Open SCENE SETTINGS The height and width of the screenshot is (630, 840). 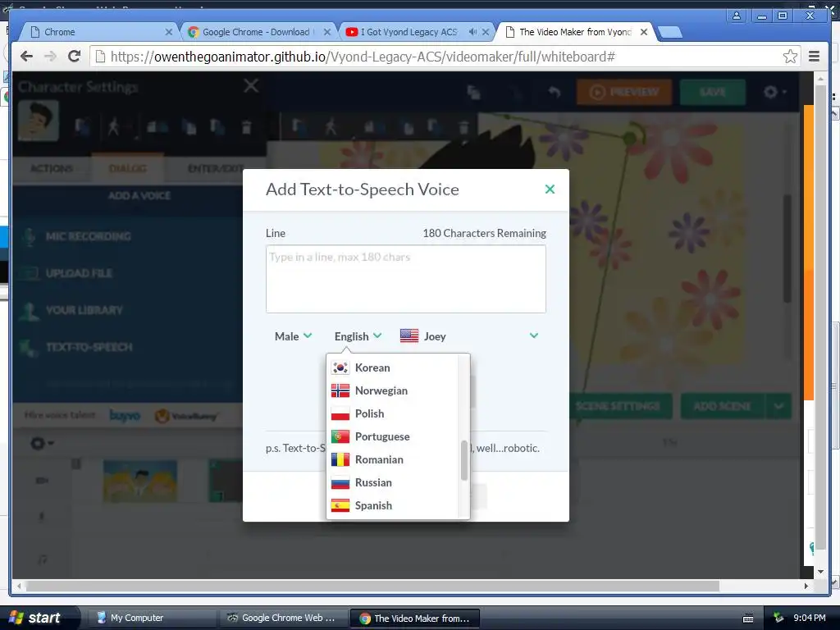point(618,406)
